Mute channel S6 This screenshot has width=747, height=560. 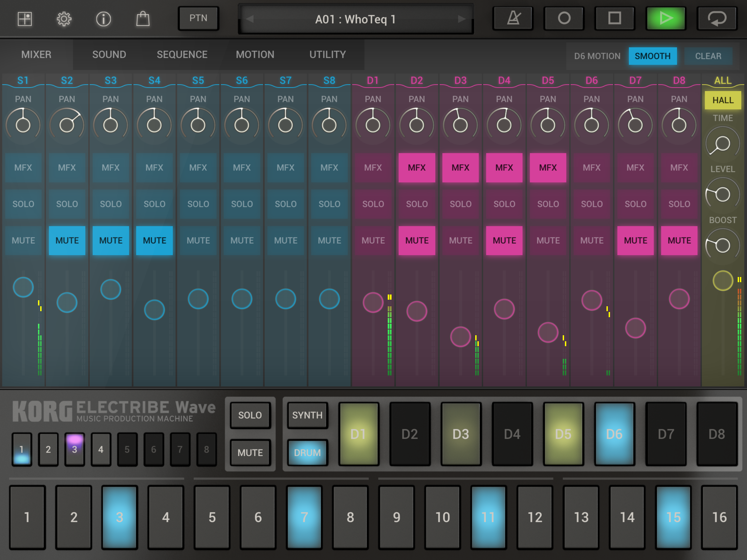[242, 241]
